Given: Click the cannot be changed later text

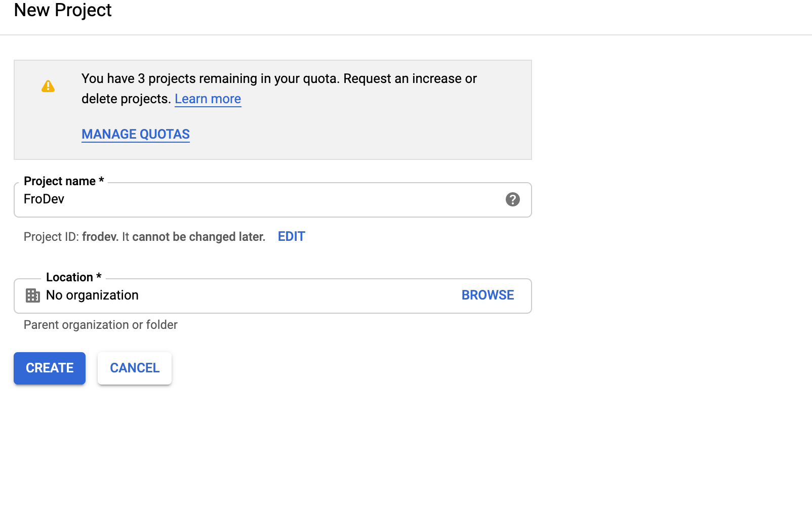Looking at the screenshot, I should (198, 237).
